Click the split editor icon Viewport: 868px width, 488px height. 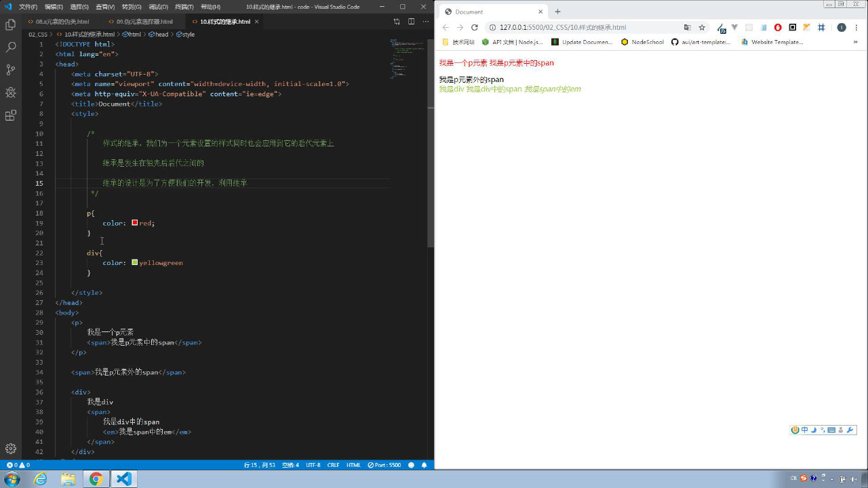click(x=411, y=22)
